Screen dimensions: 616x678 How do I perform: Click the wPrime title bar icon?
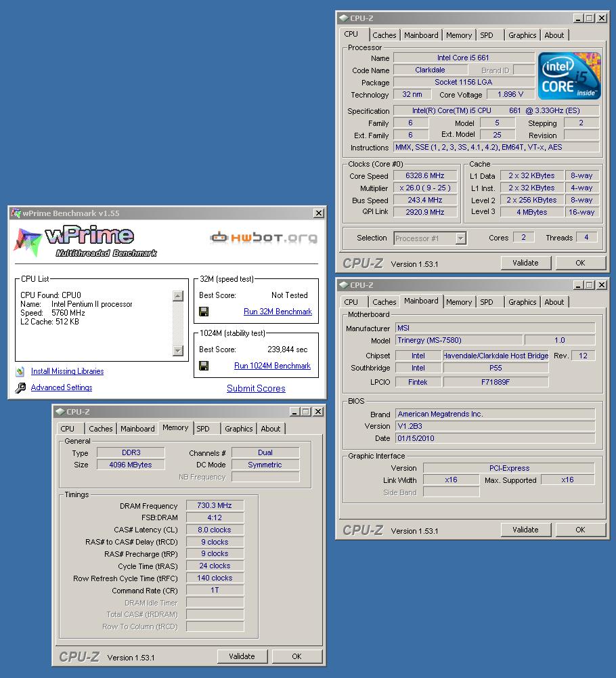[x=16, y=213]
